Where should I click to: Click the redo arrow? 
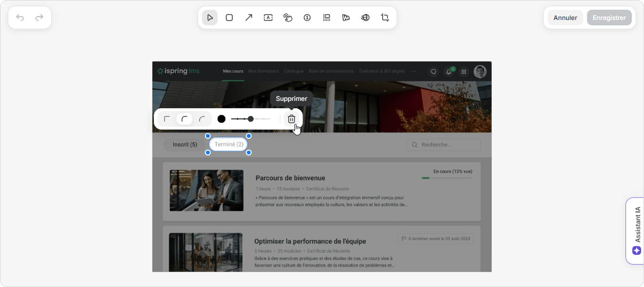tap(39, 18)
